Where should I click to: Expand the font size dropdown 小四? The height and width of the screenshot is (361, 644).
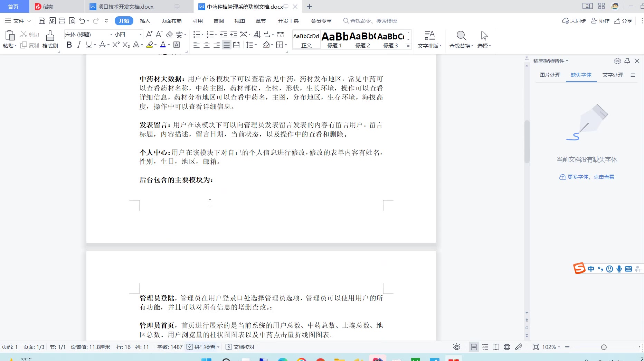[x=140, y=34]
